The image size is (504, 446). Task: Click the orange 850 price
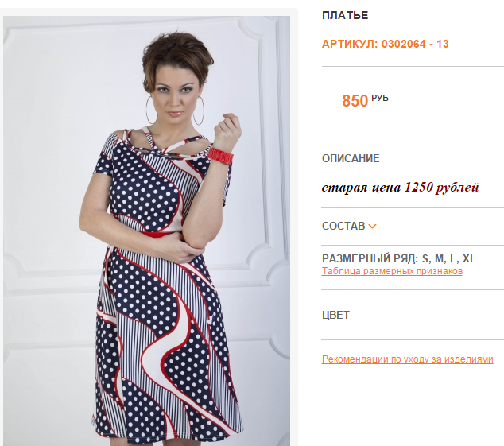point(355,101)
